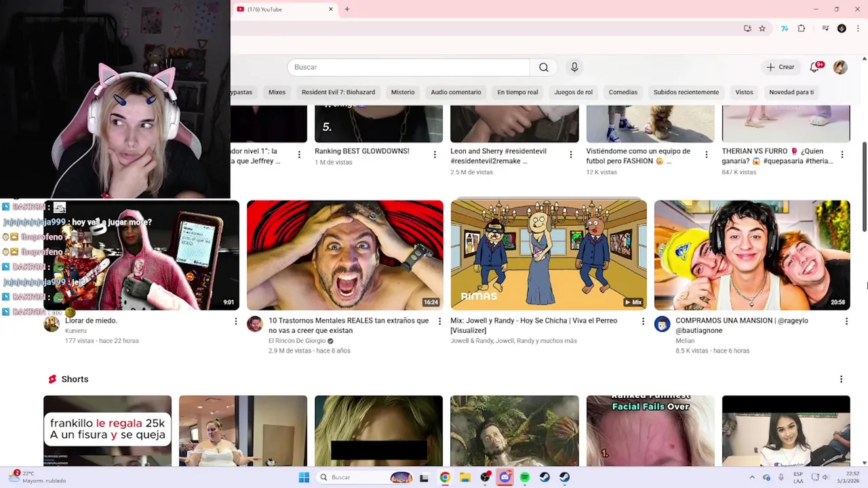Select Juegos de rol chip

(574, 92)
